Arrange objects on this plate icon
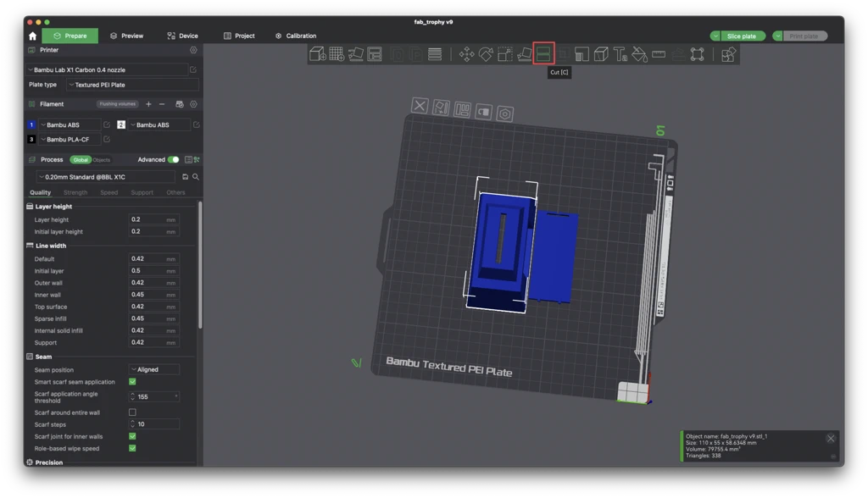This screenshot has height=498, width=868. (x=462, y=109)
